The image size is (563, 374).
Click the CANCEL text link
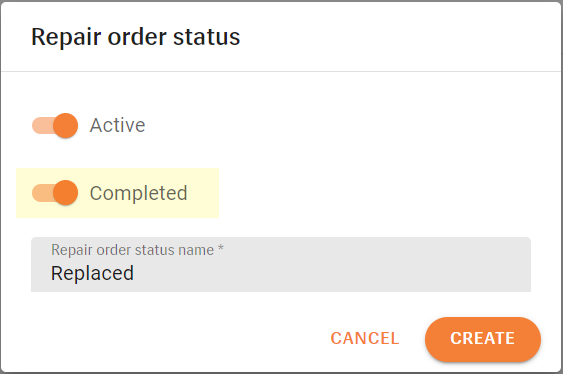click(365, 338)
